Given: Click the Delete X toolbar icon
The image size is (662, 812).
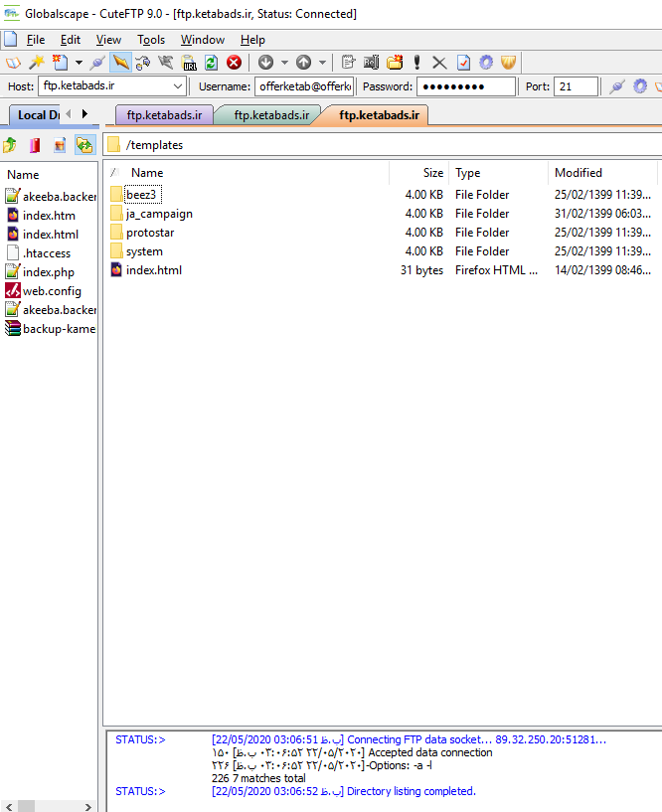Looking at the screenshot, I should pyautogui.click(x=439, y=63).
